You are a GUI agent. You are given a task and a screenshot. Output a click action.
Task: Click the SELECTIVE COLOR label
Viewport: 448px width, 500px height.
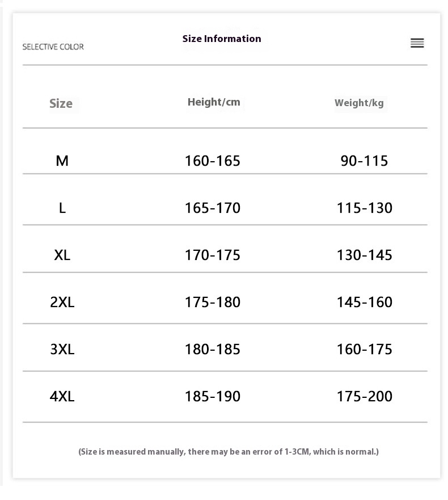(x=53, y=47)
